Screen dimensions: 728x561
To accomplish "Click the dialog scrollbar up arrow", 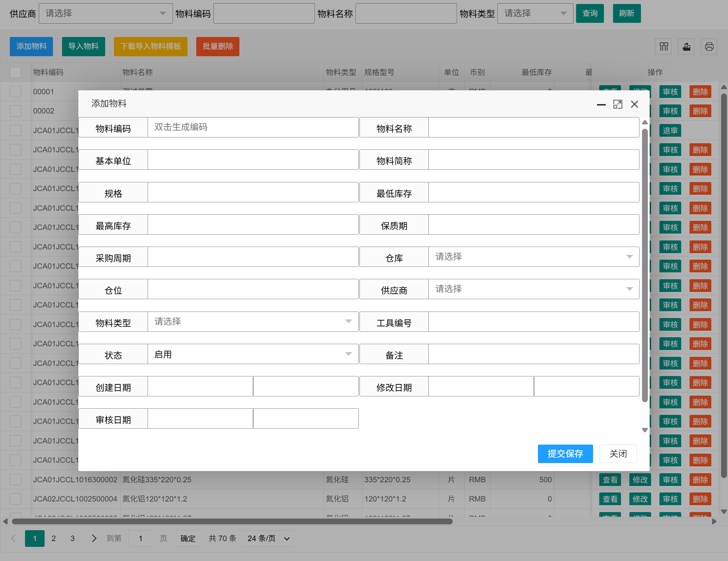I will click(x=645, y=122).
